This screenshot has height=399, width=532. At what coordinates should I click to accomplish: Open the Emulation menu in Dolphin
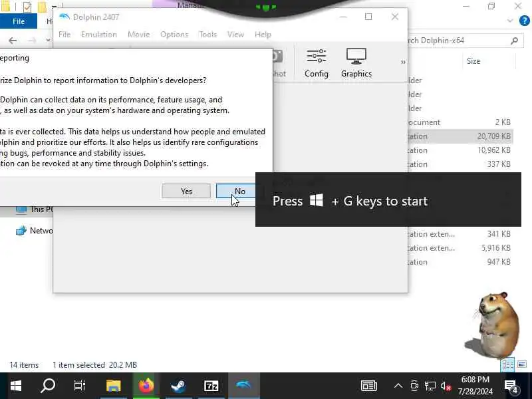coord(98,35)
